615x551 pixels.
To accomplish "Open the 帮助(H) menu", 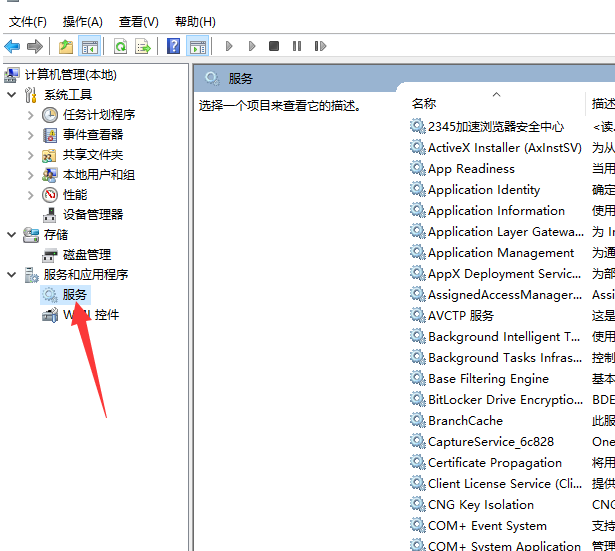I will click(x=195, y=22).
